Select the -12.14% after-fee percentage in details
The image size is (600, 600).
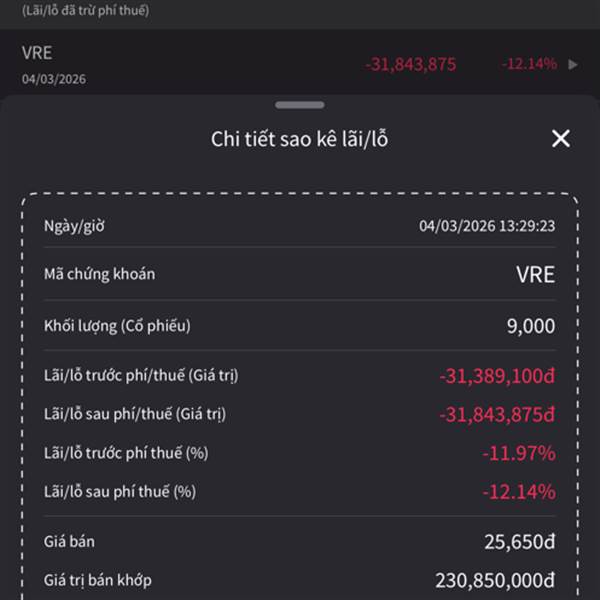519,492
